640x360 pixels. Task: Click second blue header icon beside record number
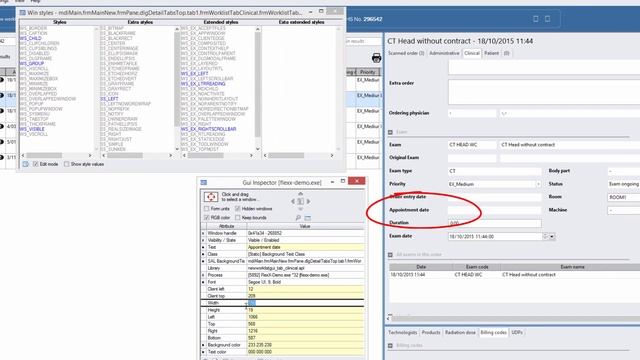(547, 19)
